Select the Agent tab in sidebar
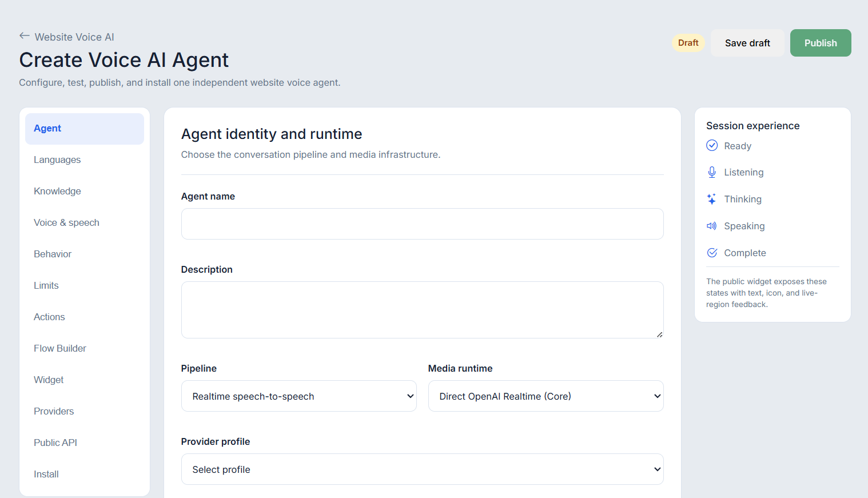Screen dimensions: 868x498 (x=85, y=129)
